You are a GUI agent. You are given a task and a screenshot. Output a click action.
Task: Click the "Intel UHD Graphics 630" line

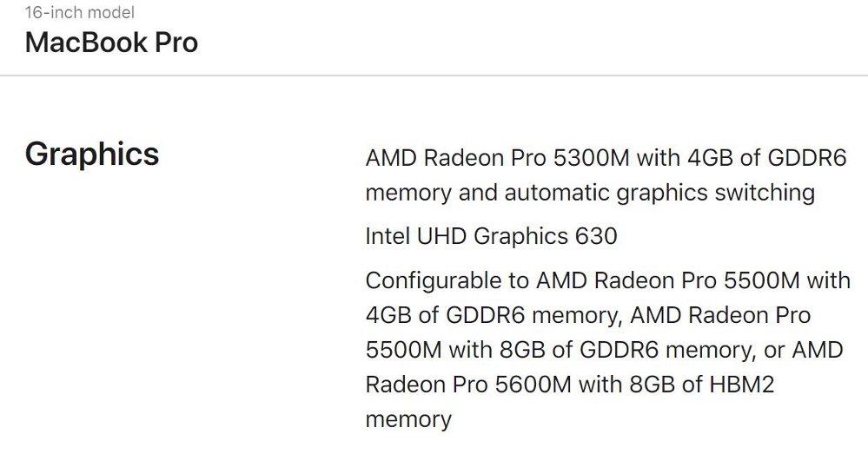(491, 236)
